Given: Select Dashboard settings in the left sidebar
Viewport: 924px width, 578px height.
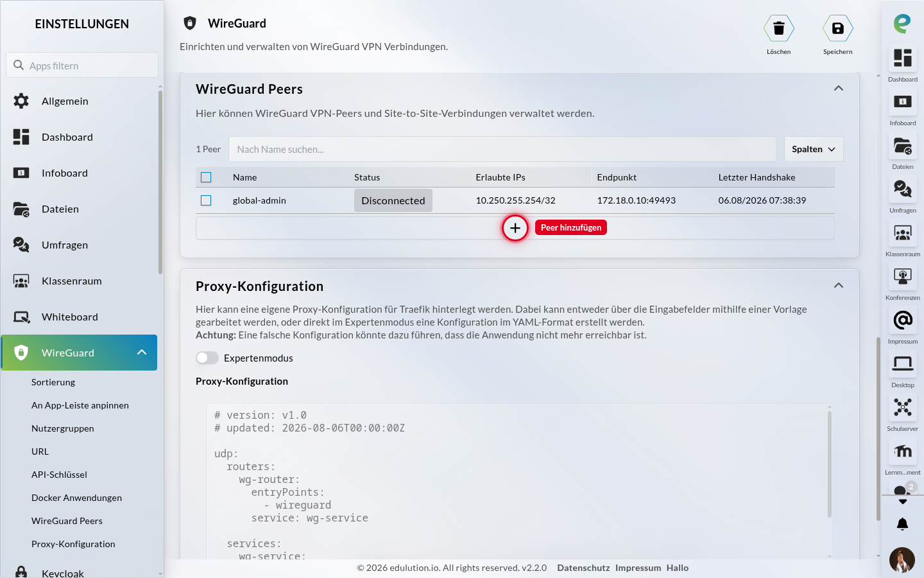Looking at the screenshot, I should point(79,137).
